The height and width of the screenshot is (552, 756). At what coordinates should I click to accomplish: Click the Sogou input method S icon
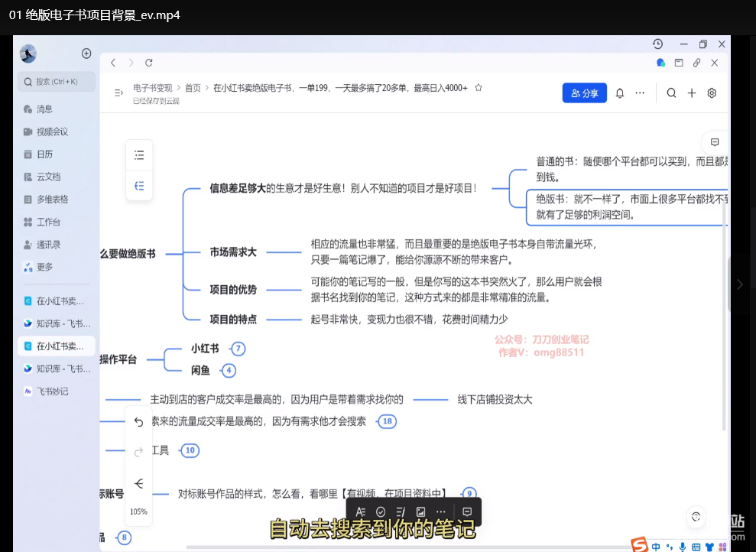639,545
